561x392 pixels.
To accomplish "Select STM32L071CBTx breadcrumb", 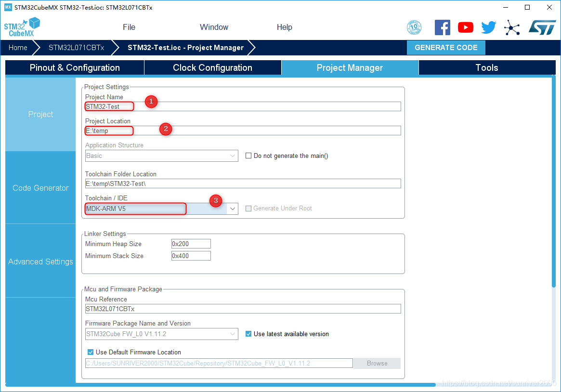I will coord(76,48).
